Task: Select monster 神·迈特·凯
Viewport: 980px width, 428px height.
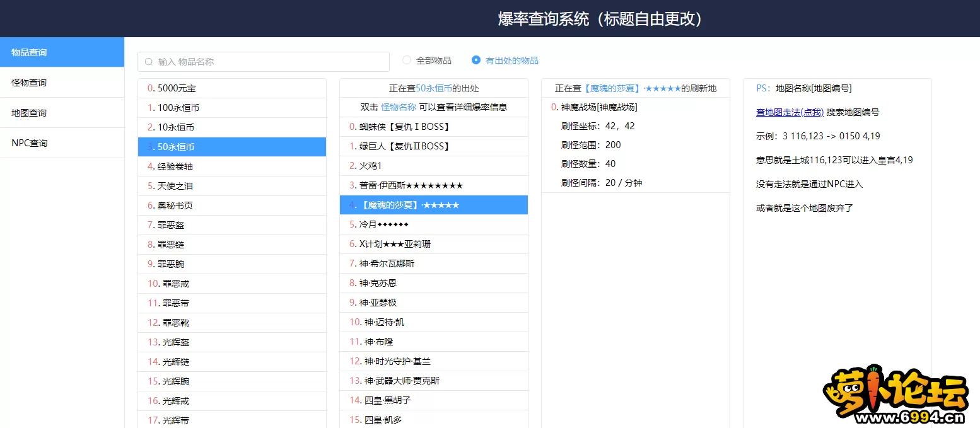Action: click(x=434, y=323)
